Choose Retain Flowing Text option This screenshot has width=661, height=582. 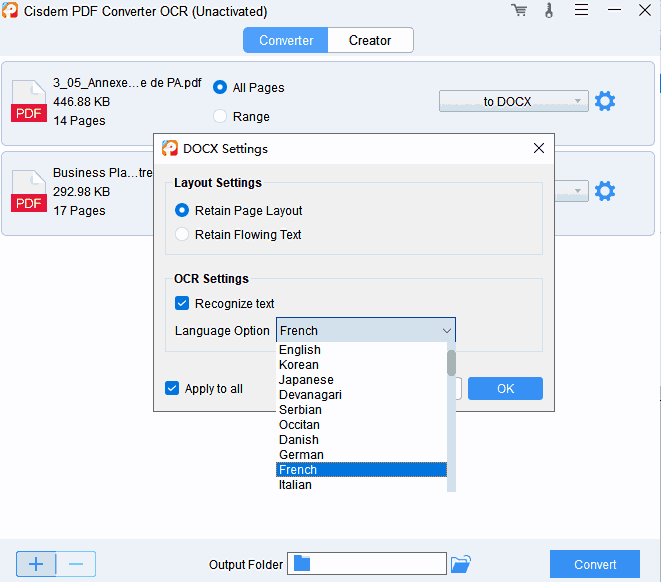182,234
